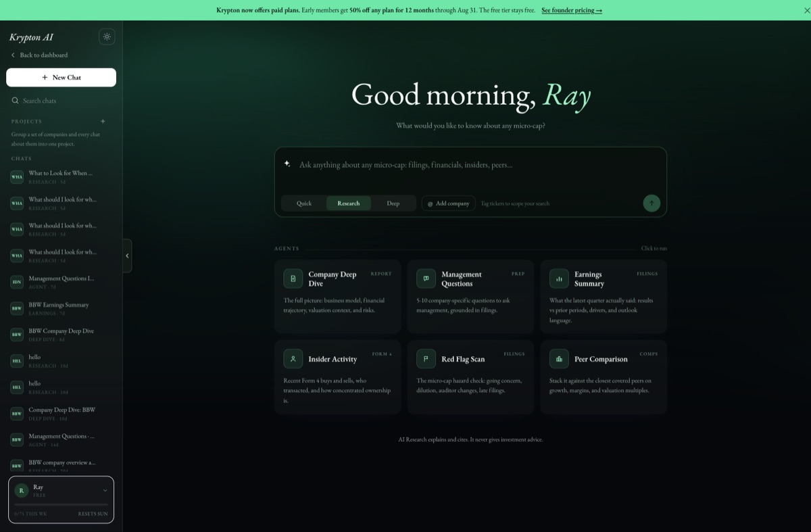
Task: Click the back chevron beside Back to dashboard
Action: coord(13,55)
